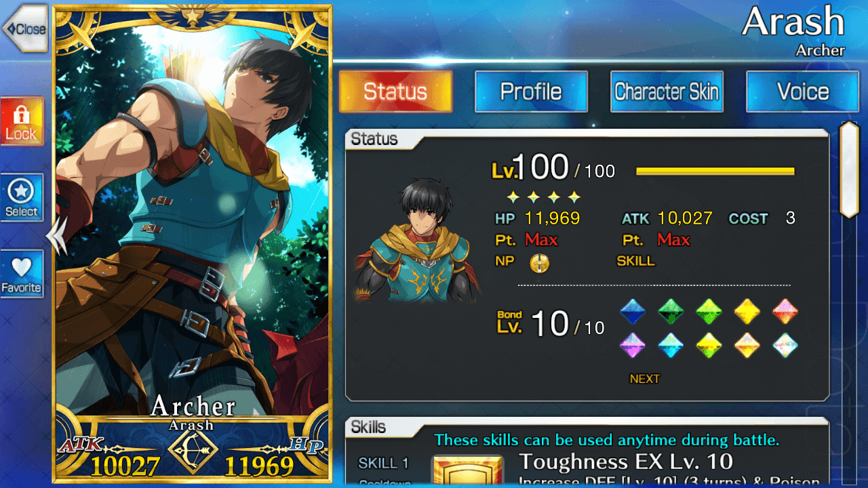Select the Status tab
868x488 pixels.
pos(395,91)
